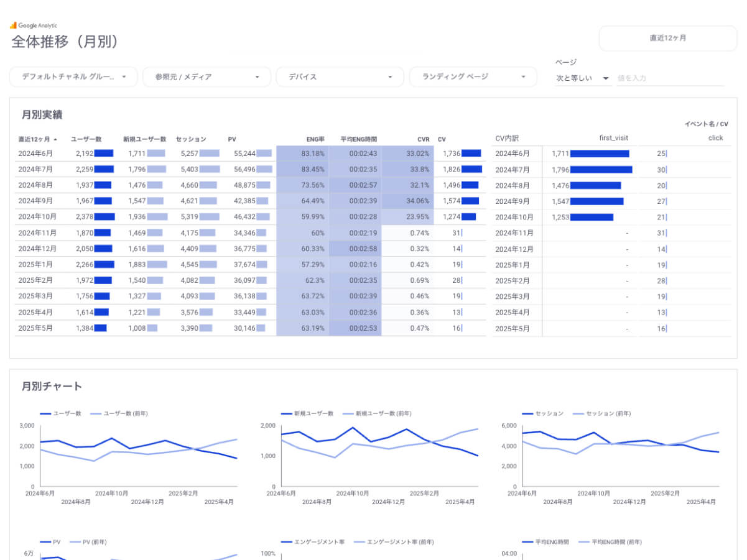This screenshot has width=747, height=560.
Task: Click the 0.74% CVR cell
Action: click(x=420, y=232)
